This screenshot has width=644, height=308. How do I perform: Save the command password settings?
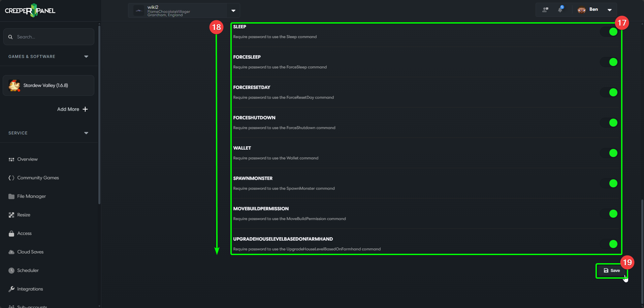click(612, 271)
